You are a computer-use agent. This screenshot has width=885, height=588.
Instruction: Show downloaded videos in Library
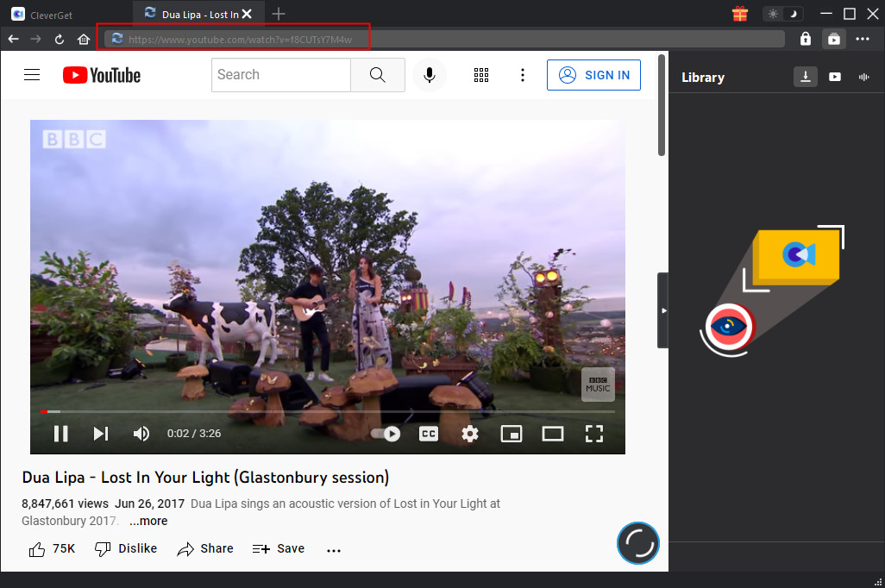(x=835, y=77)
